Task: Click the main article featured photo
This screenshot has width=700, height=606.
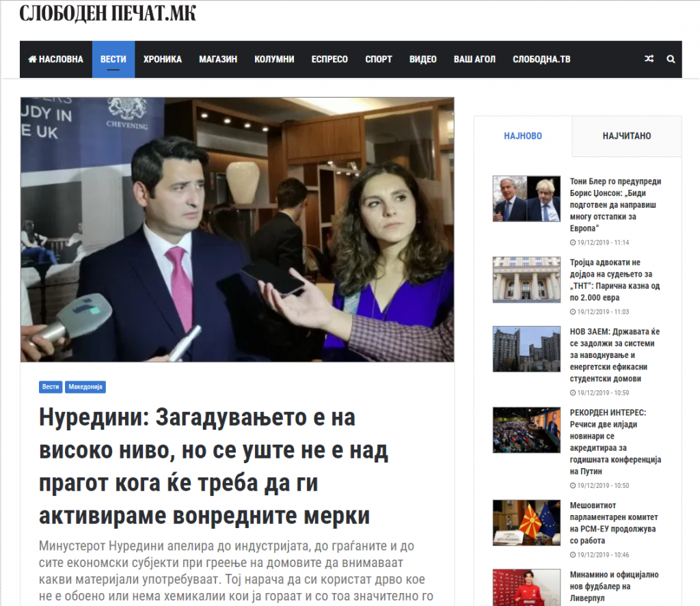Action: pos(237,230)
